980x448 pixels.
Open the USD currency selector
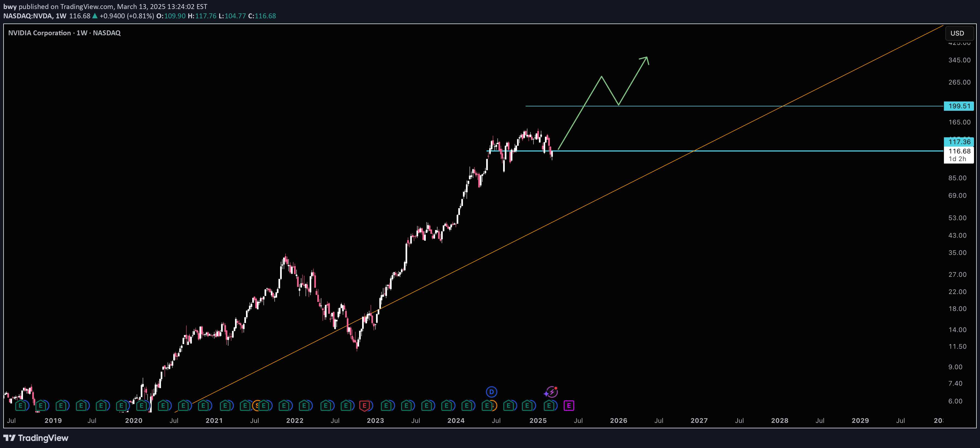959,33
